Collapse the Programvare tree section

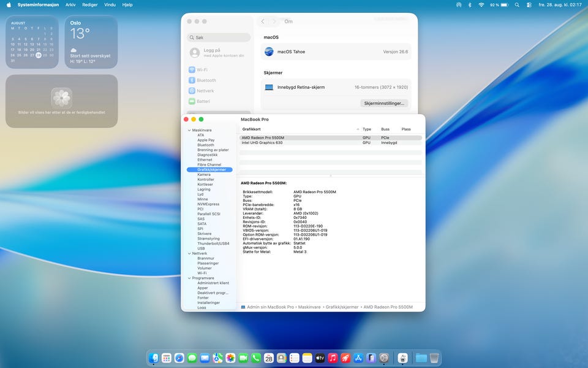click(189, 278)
